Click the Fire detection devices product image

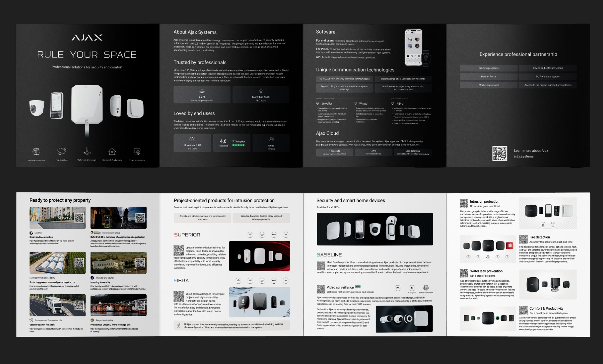(x=488, y=249)
